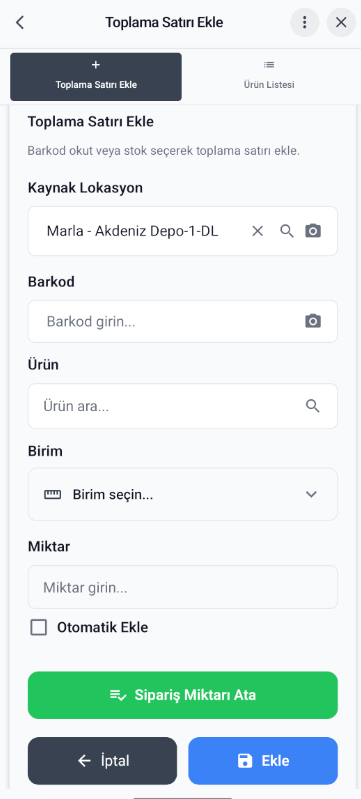This screenshot has height=799, width=361.
Task: Close the Toplama Satırı Ekle screen
Action: [341, 22]
